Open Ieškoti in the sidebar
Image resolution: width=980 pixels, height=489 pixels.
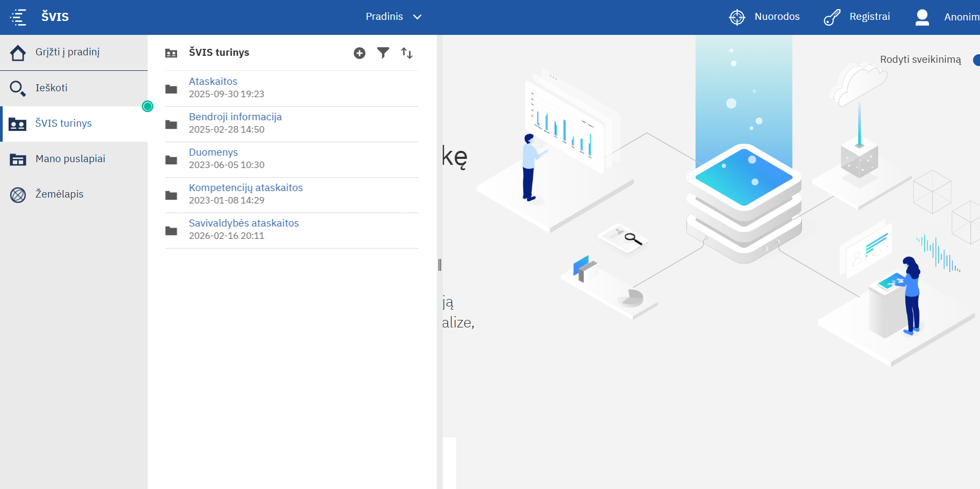click(52, 88)
